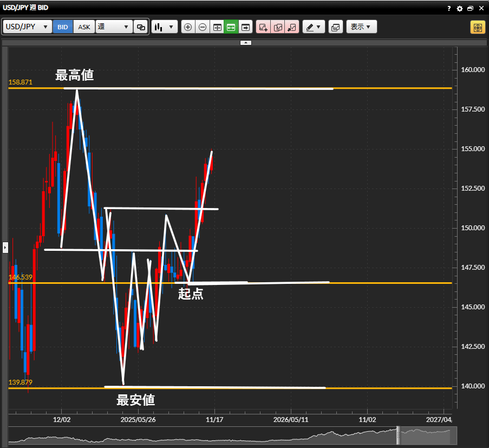The height and width of the screenshot is (448, 489).
Task: Click the zoom in magnifier icon
Action: point(188,27)
